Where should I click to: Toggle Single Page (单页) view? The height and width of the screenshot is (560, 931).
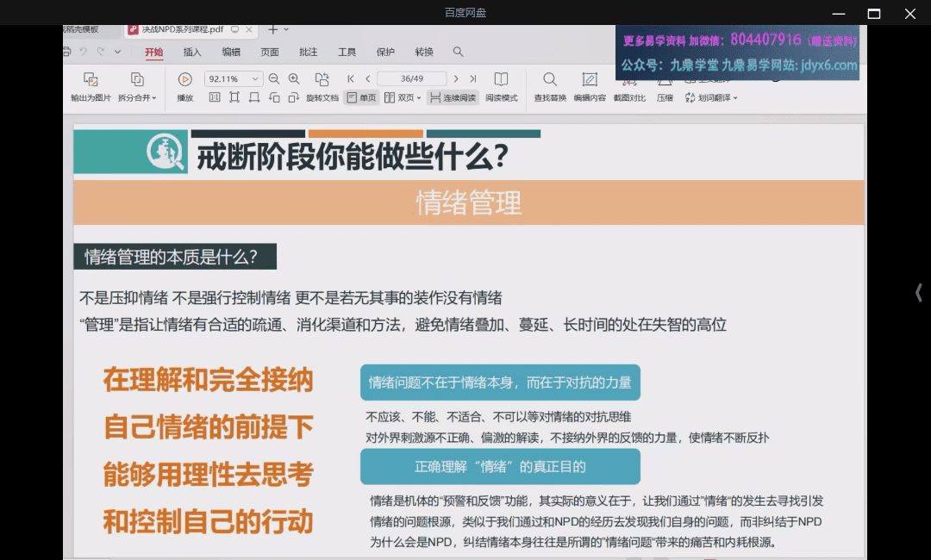tap(361, 98)
